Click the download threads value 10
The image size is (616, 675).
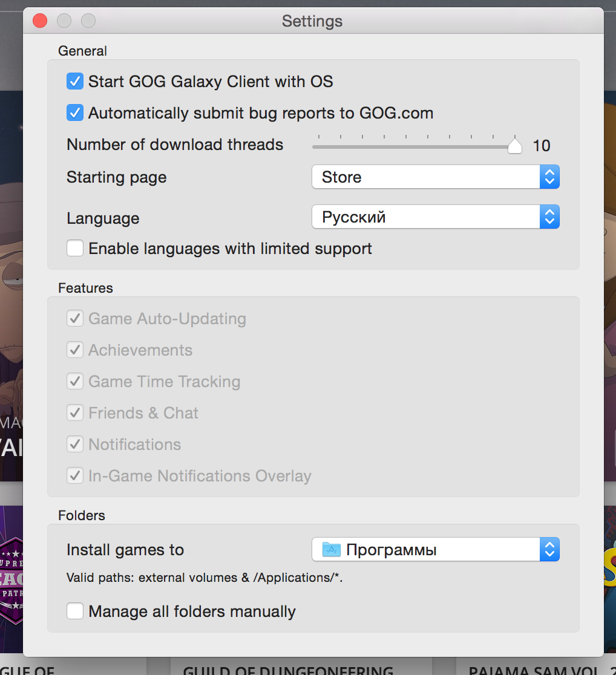[542, 146]
